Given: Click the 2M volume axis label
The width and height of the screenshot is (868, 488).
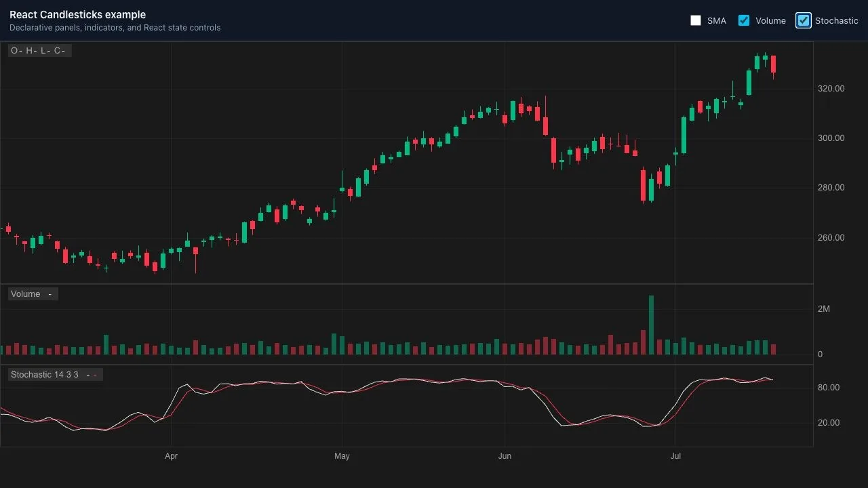Looking at the screenshot, I should tap(824, 309).
